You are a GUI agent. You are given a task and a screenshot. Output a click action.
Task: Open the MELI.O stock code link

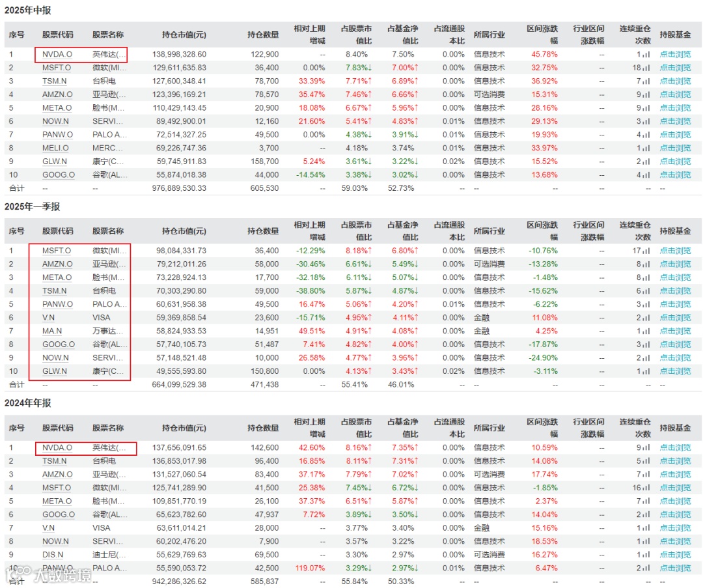point(55,148)
